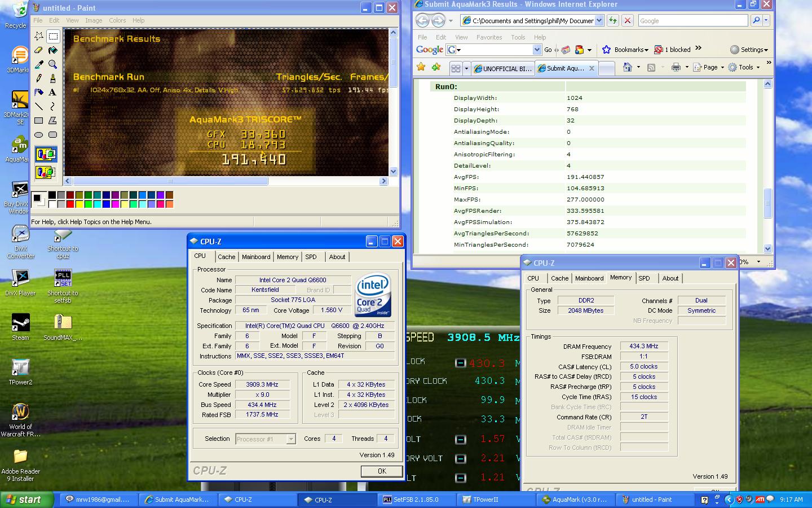Select the Magnifier tool in Paint

pos(53,64)
